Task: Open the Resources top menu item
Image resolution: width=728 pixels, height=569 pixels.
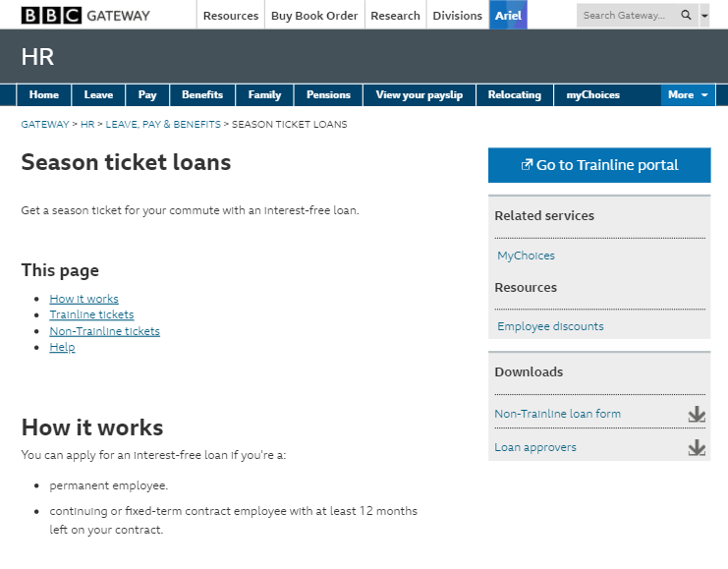Action: pyautogui.click(x=231, y=16)
